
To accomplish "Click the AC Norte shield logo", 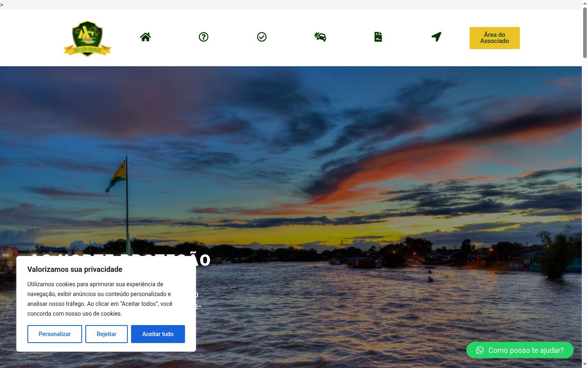I will pos(87,38).
